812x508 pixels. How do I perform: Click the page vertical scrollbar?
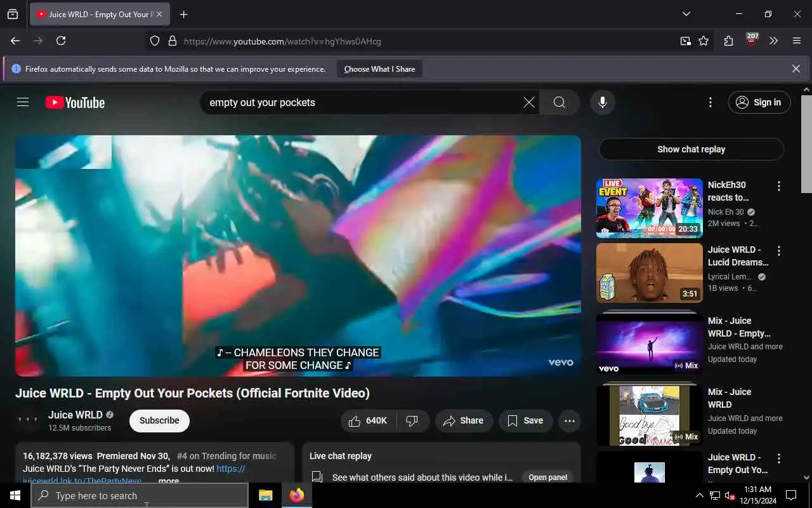[x=806, y=144]
